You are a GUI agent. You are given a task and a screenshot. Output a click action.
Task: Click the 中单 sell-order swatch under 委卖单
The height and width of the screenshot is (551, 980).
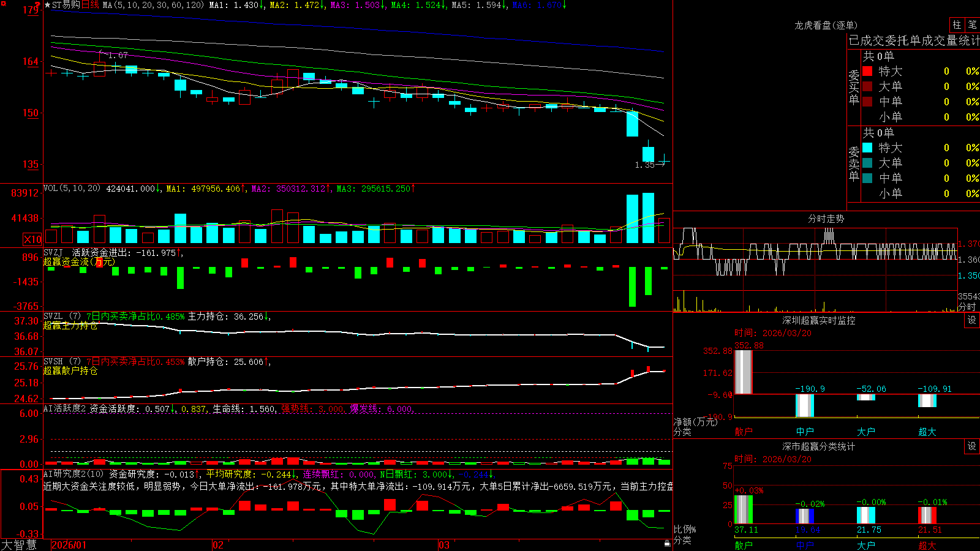[x=867, y=178]
